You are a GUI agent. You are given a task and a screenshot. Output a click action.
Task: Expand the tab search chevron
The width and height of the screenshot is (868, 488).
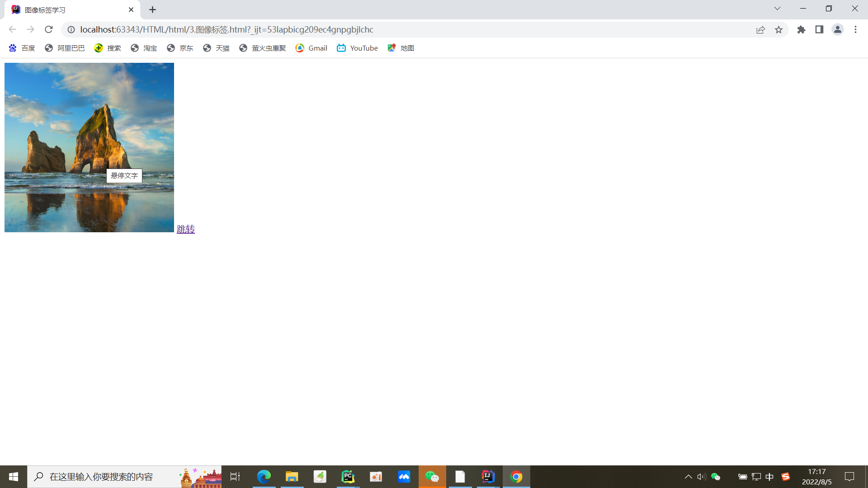[777, 9]
